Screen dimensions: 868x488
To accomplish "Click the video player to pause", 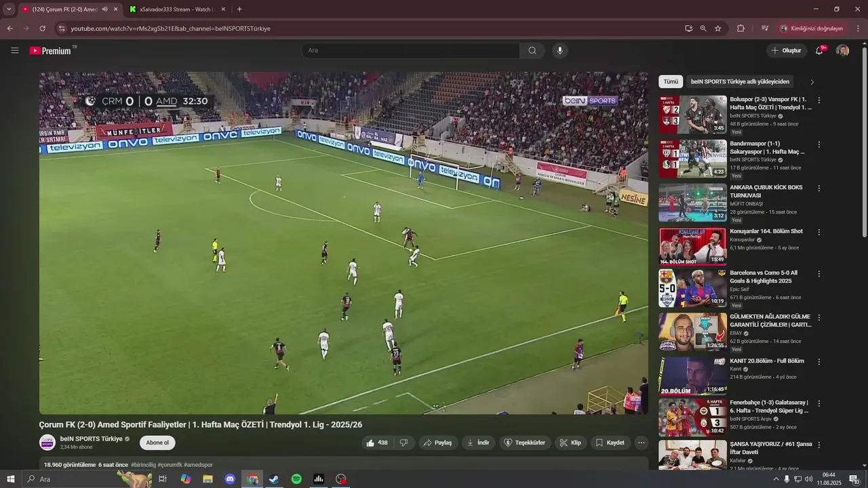I will click(343, 243).
